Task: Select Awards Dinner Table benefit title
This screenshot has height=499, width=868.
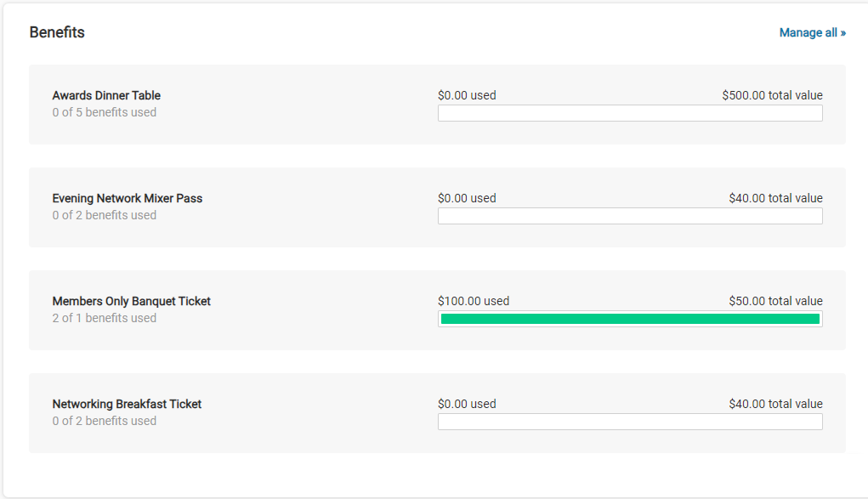Action: pos(106,96)
